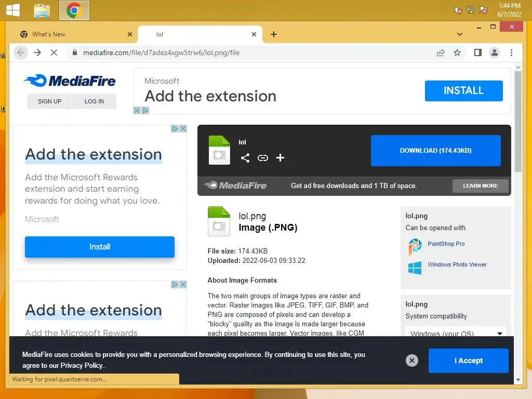
Task: Close the first sidebar ad
Action: 183,129
